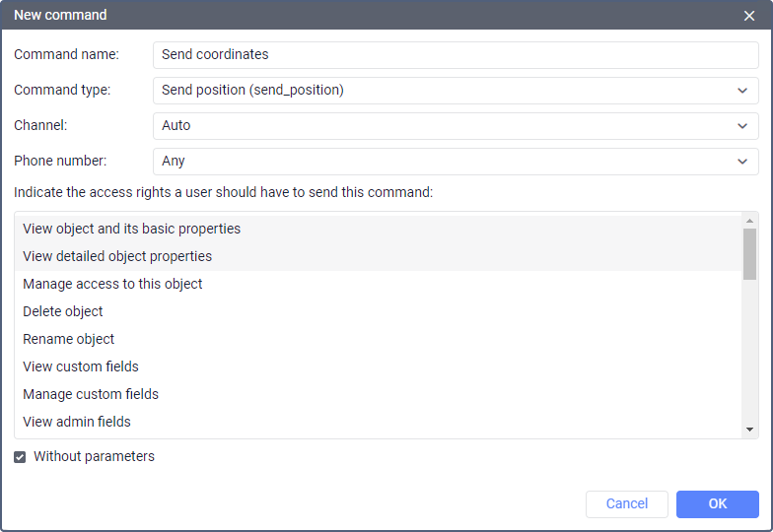Select View admin fields access right
Viewport: 773px width, 532px height.
(x=77, y=422)
